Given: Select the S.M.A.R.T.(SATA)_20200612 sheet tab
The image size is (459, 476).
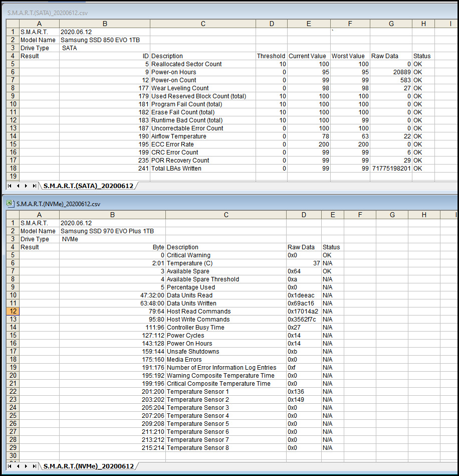Looking at the screenshot, I should (88, 186).
